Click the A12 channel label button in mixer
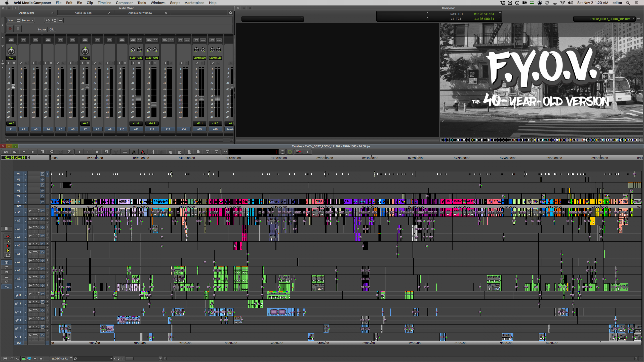Viewport: 644px width, 362px height. pyautogui.click(x=152, y=129)
